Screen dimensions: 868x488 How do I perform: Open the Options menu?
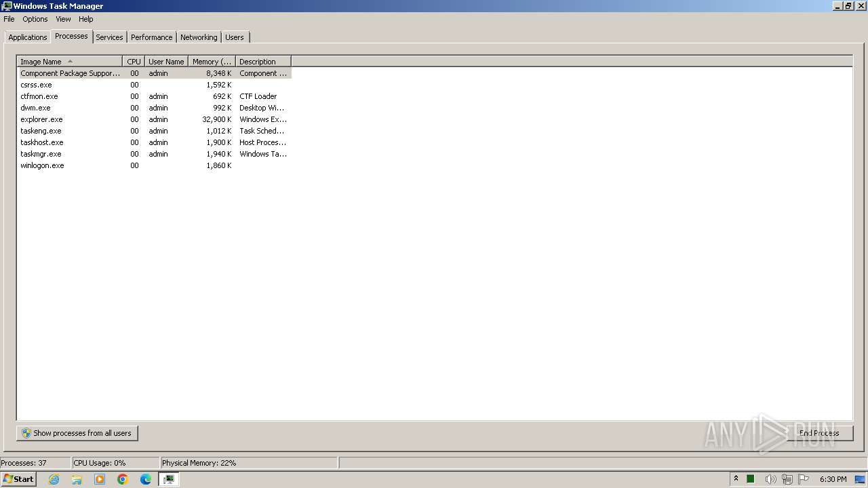35,19
